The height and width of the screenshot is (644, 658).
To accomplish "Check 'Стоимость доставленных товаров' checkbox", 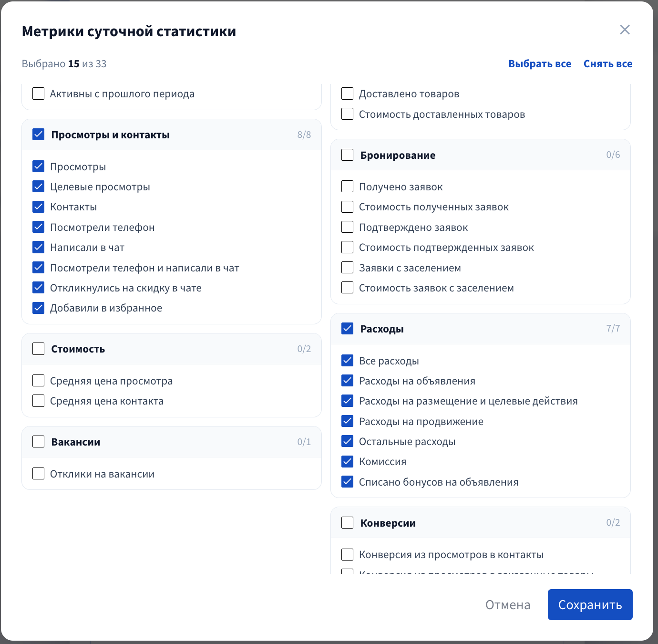I will pyautogui.click(x=348, y=114).
